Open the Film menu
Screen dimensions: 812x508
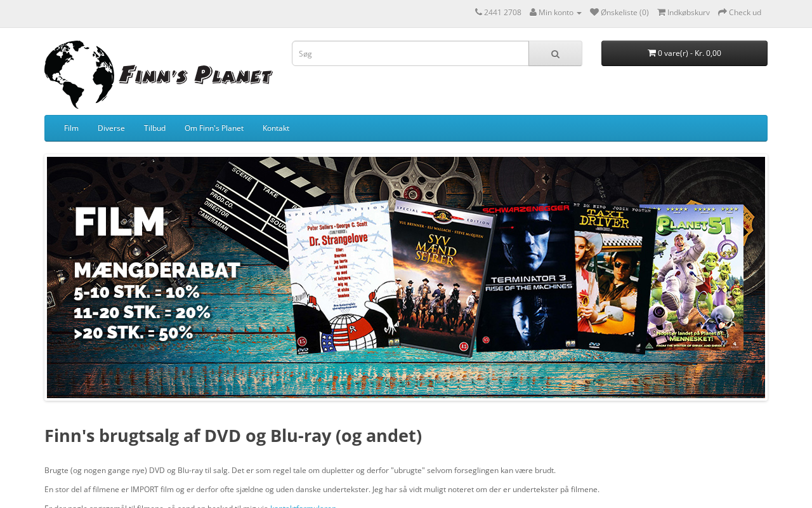71,128
